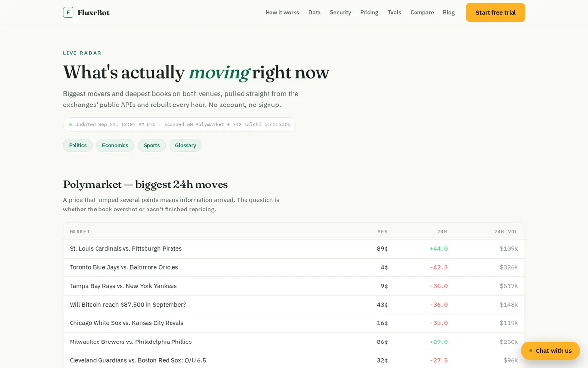Click the -35.0 change value
The width and height of the screenshot is (588, 368).
pos(439,323)
